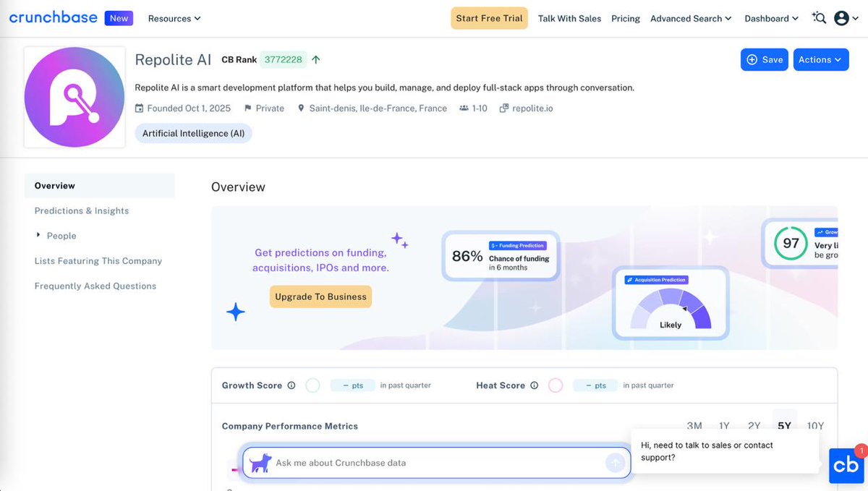Open the cb chat widget icon
Image resolution: width=868 pixels, height=491 pixels.
846,465
